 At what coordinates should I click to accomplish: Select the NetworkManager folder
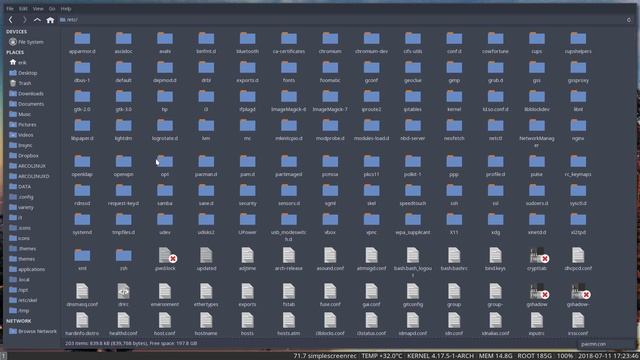(x=537, y=133)
